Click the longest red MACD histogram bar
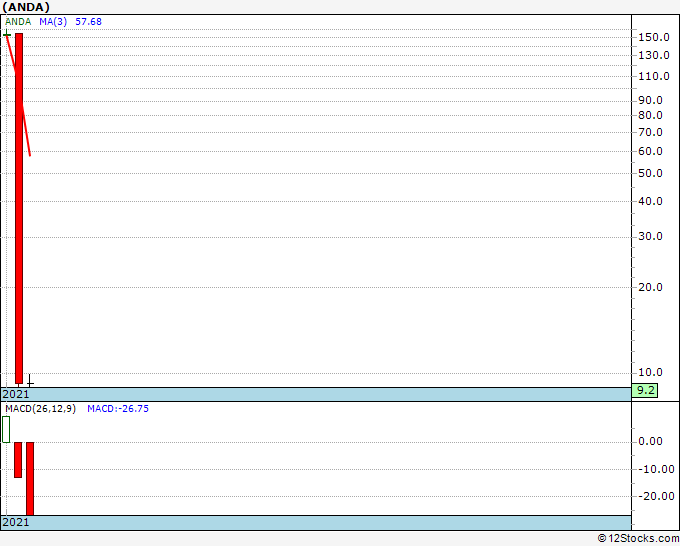Image resolution: width=680 pixels, height=546 pixels. [x=30, y=479]
